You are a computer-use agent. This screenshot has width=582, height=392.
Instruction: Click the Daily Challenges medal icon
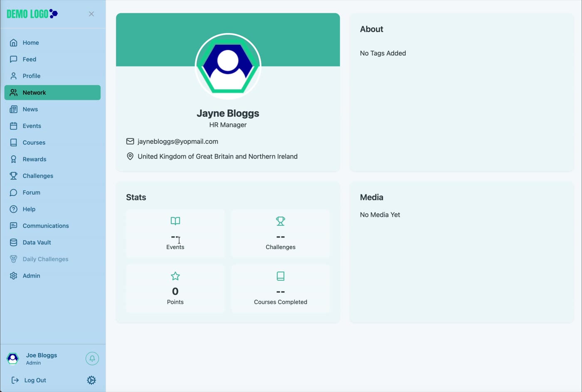tap(14, 259)
